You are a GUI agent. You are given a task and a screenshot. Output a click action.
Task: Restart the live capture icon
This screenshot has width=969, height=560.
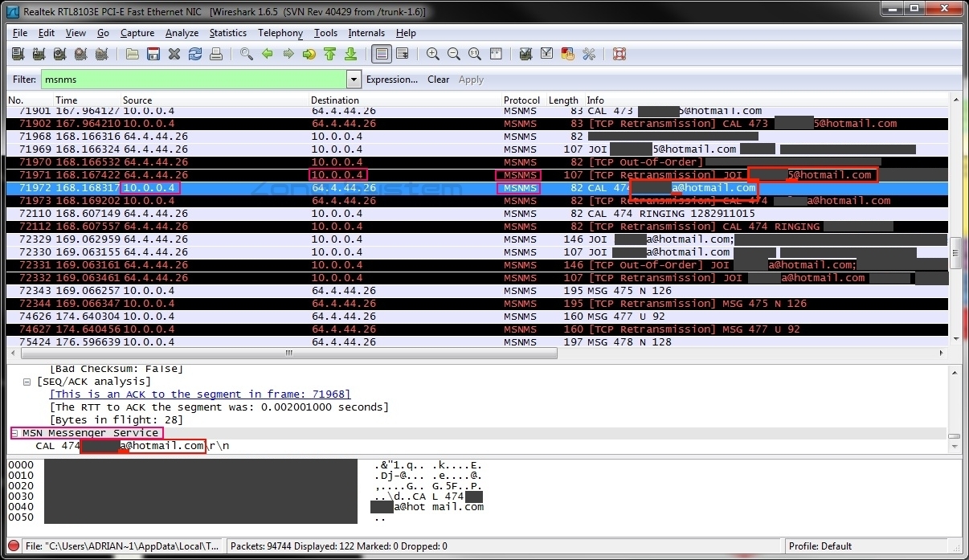(101, 54)
